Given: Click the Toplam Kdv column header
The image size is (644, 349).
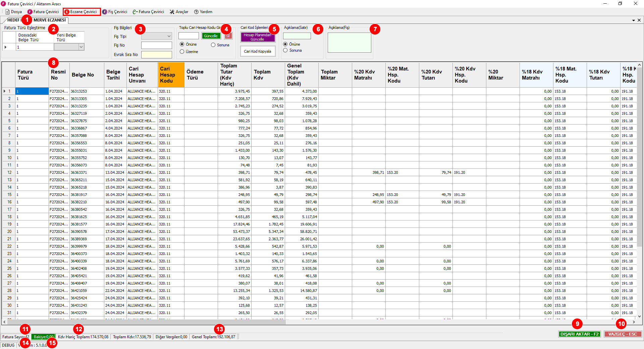Looking at the screenshot, I should coord(268,75).
